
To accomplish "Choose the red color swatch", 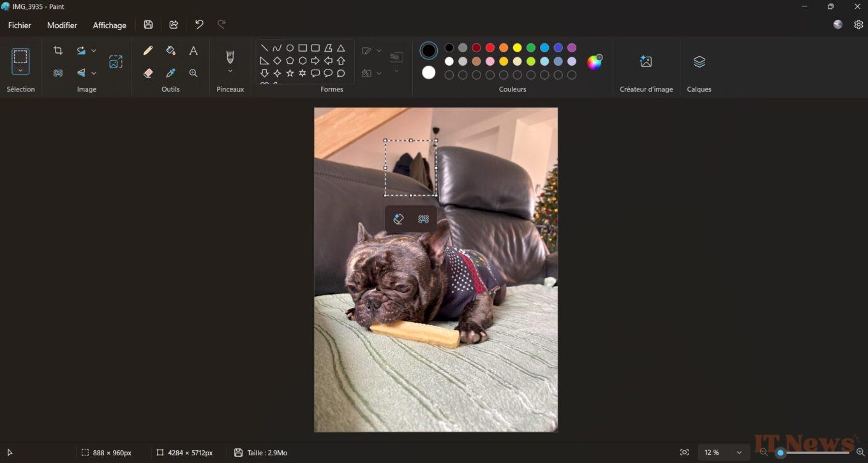I will click(490, 48).
